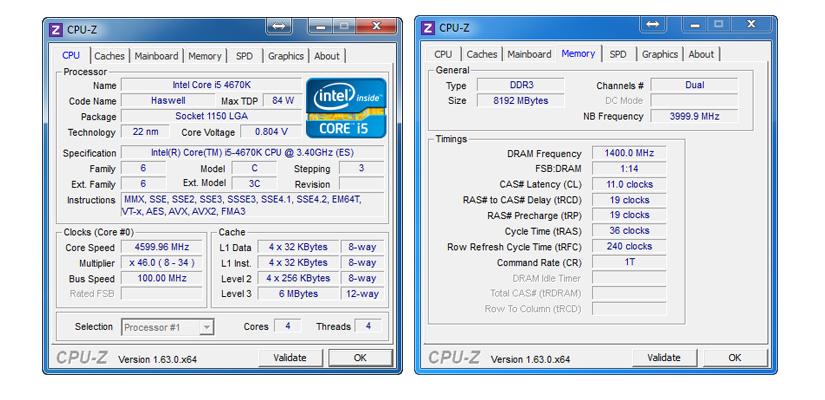Click OK button in right window
The height and width of the screenshot is (400, 825).
point(735,358)
